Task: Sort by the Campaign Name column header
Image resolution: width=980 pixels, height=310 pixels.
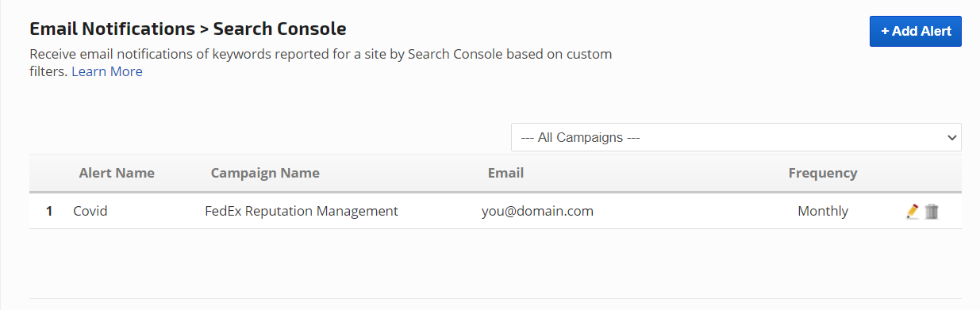Action: [265, 173]
